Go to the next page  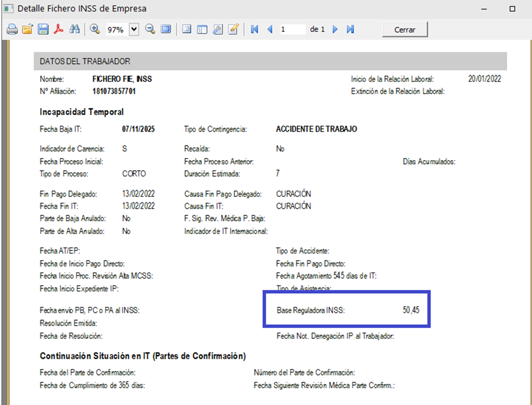335,29
